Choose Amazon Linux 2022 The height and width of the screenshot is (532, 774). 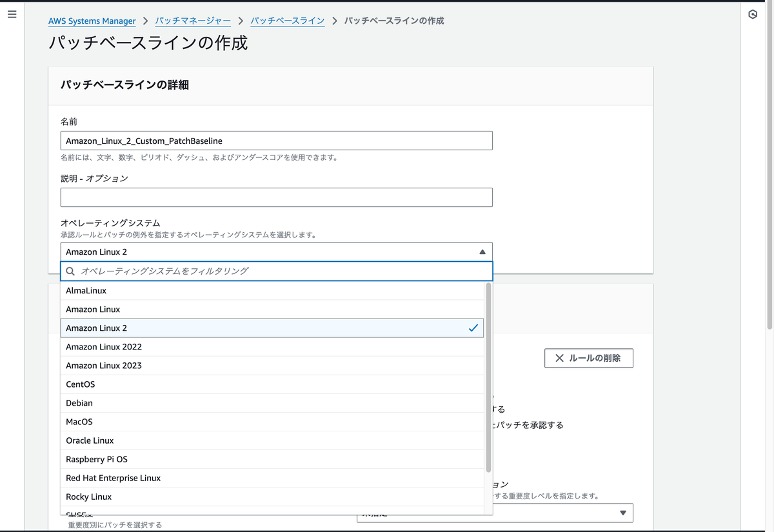click(x=272, y=347)
